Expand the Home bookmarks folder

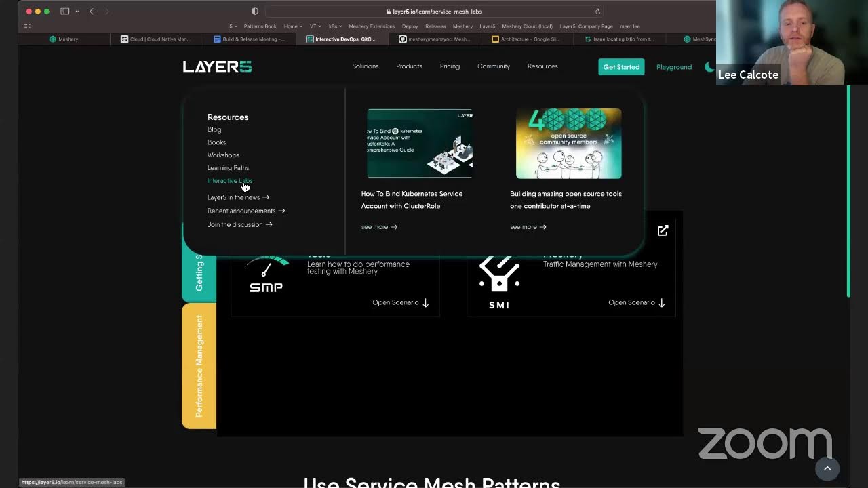(x=293, y=26)
